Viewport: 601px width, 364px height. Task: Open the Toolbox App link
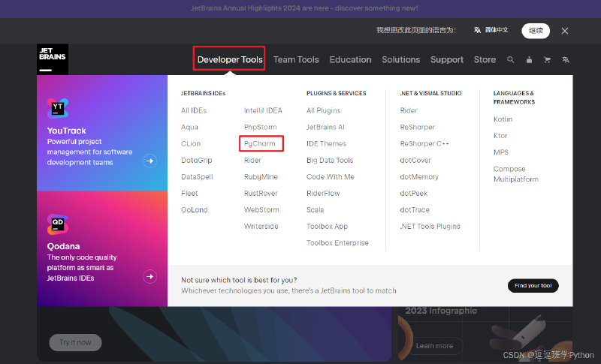327,226
